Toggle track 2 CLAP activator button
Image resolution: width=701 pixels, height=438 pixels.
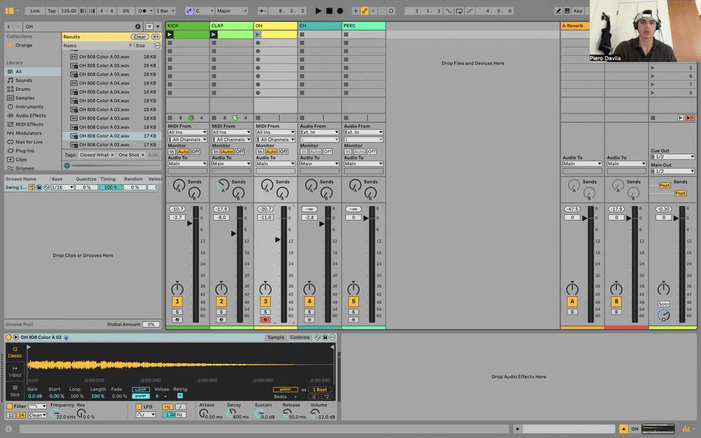(x=221, y=302)
